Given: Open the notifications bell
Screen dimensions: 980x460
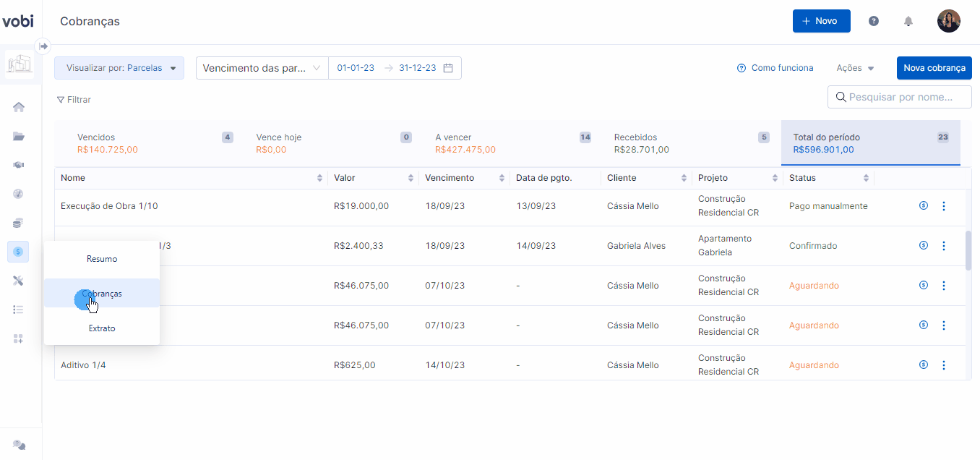Looking at the screenshot, I should tap(908, 21).
